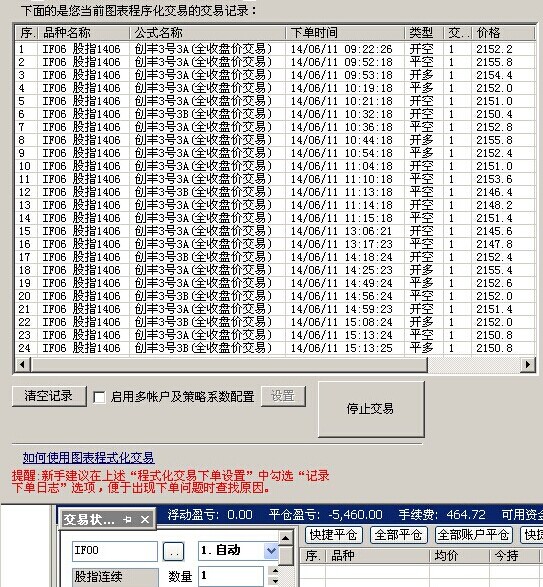This screenshot has height=587, width=543.
Task: Click the trading panel scroll up arrow
Action: tap(286, 538)
